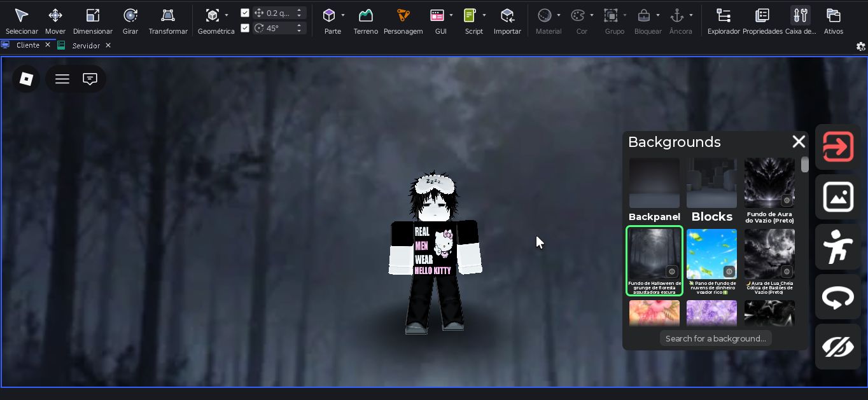Click the Geométrica mode icon
868x400 pixels.
(x=213, y=15)
